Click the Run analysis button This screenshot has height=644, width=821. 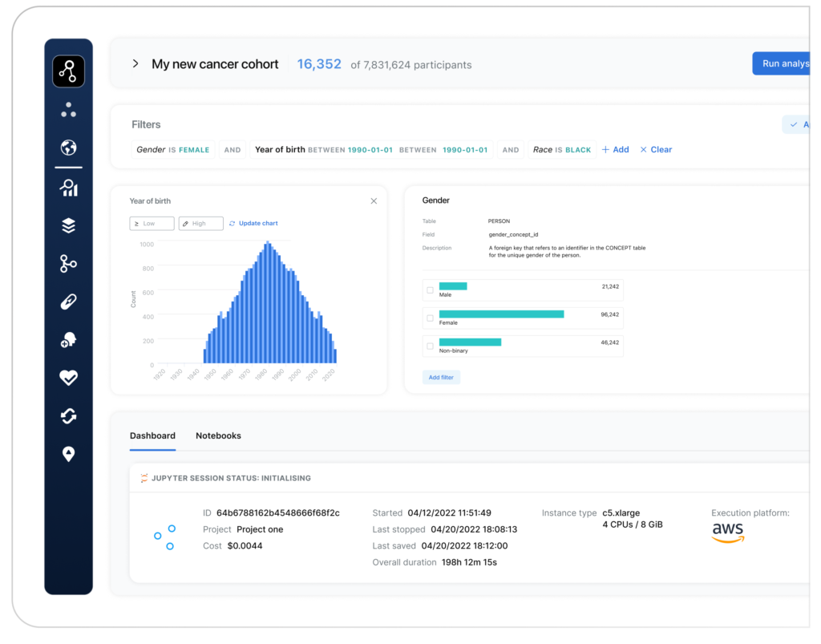click(x=783, y=63)
